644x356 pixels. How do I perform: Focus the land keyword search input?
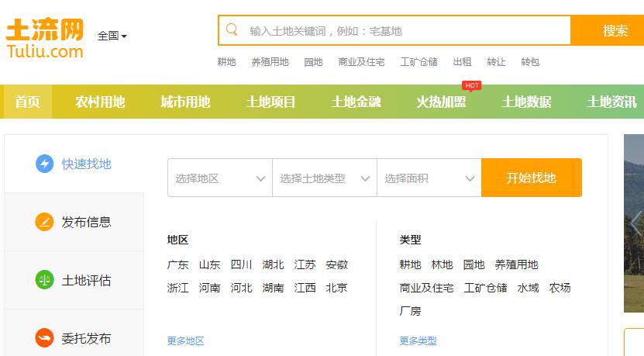pyautogui.click(x=403, y=31)
